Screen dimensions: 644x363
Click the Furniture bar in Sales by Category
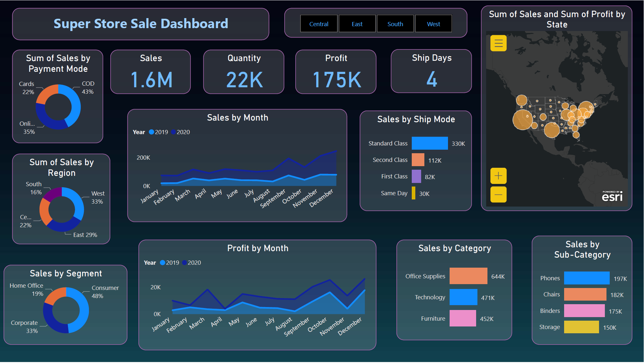coord(463,318)
